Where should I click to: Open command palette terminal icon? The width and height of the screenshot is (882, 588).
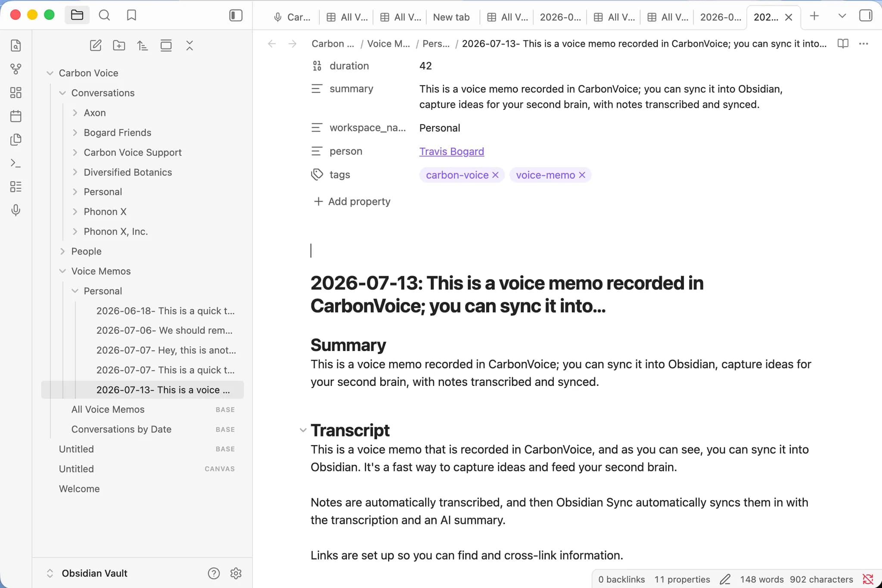coord(16,163)
